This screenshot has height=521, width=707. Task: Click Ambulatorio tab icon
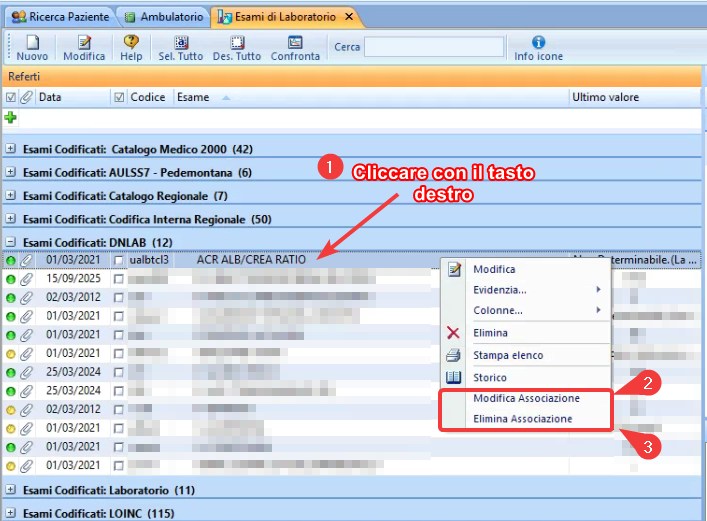pos(130,17)
